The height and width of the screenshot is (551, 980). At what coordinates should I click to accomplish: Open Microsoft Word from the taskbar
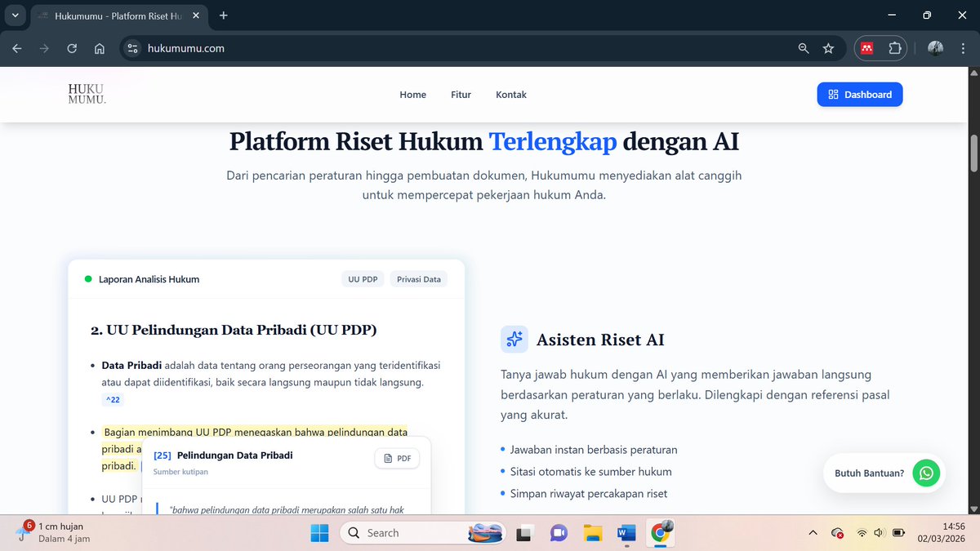tap(626, 533)
